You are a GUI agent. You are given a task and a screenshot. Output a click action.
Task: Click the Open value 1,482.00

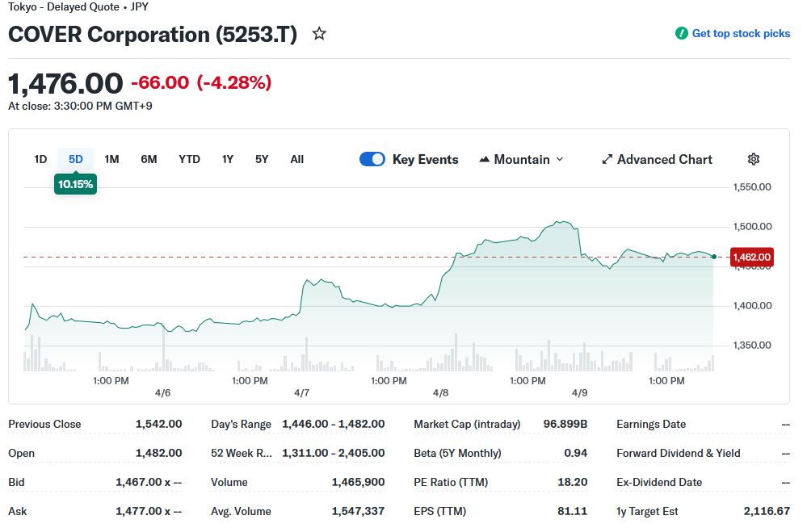[159, 453]
